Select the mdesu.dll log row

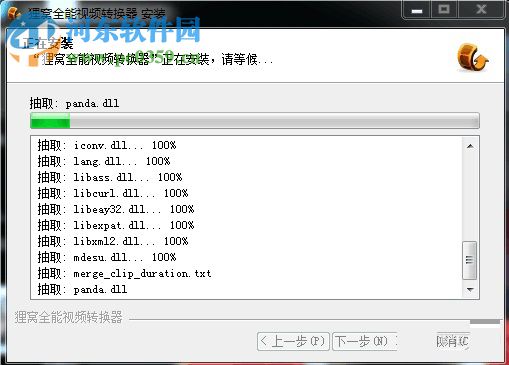[107, 257]
